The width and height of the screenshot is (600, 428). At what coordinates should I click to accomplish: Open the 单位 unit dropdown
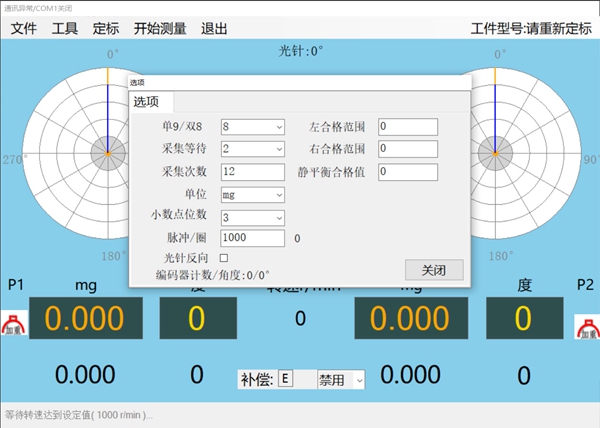coord(252,195)
